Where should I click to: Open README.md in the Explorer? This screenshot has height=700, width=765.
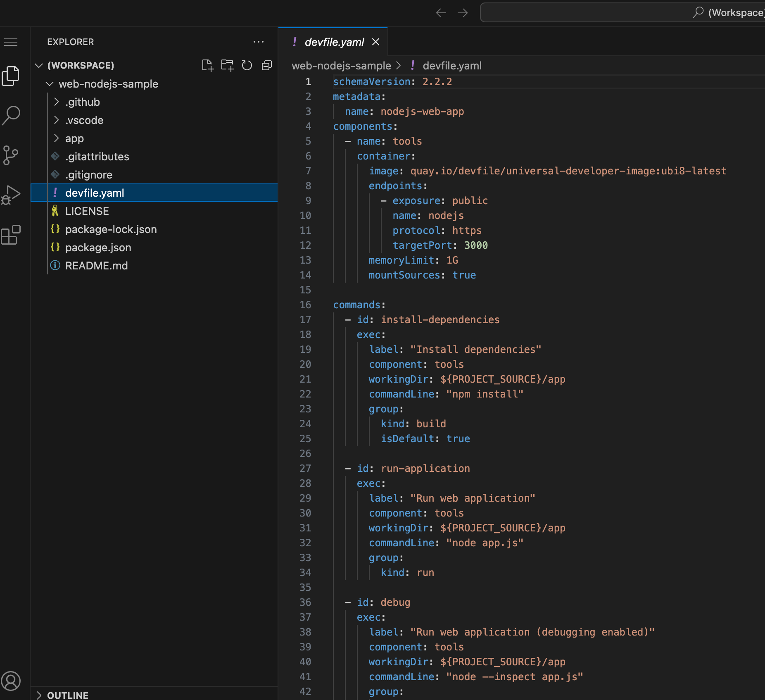[96, 266]
